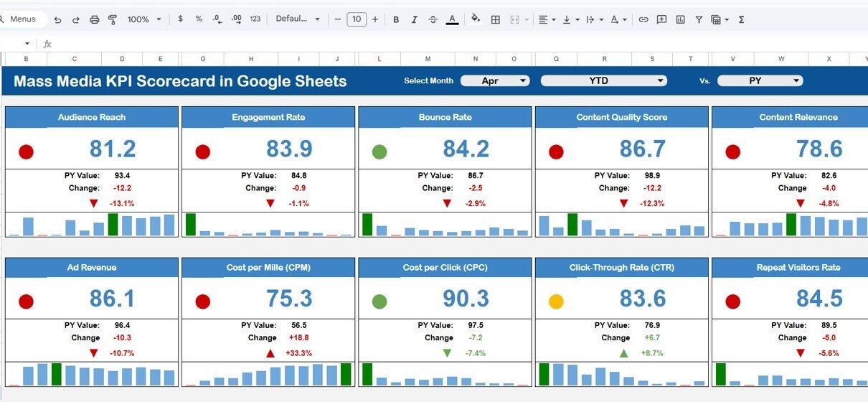
Task: Open the YTD dropdown
Action: pyautogui.click(x=603, y=81)
